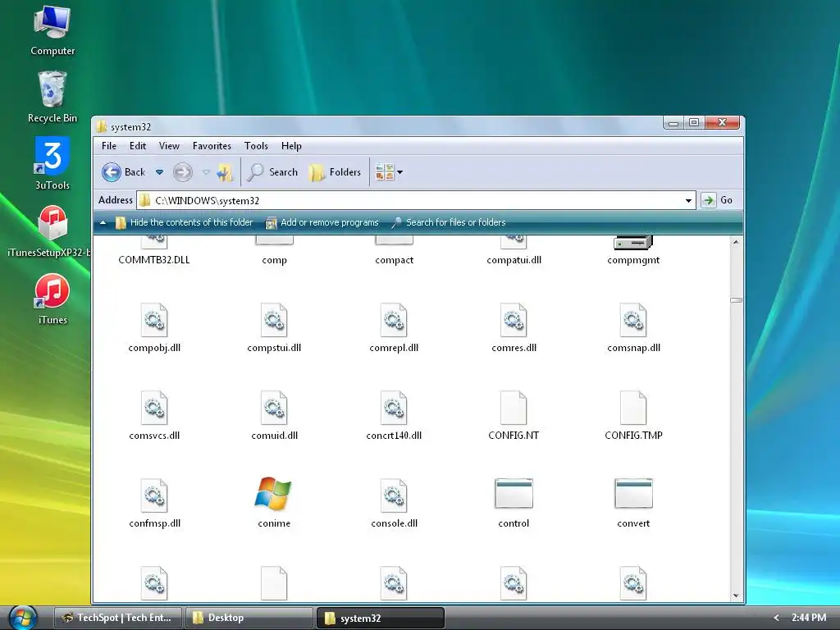Select the compmgmt console icon

[633, 243]
